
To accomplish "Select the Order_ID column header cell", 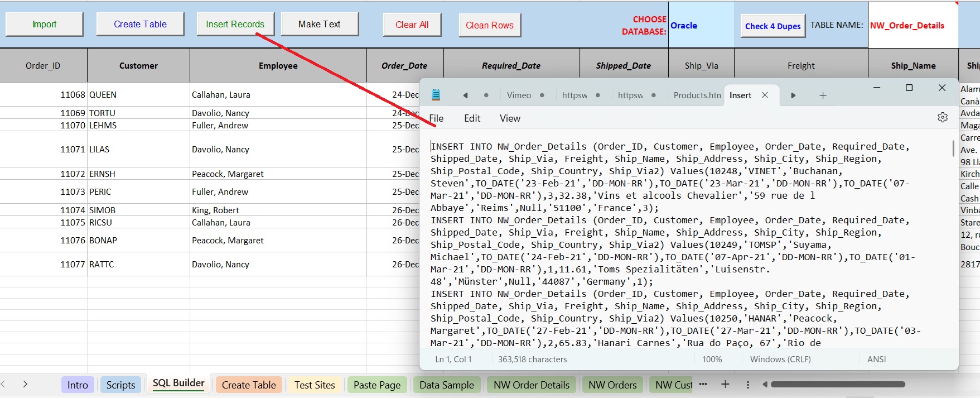I will 43,66.
